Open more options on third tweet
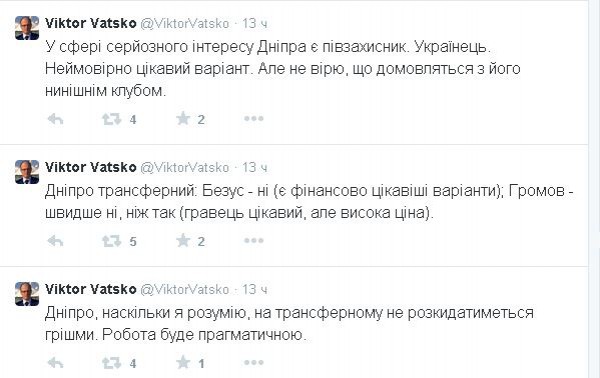Viewport: 600px width, 378px height. (254, 362)
